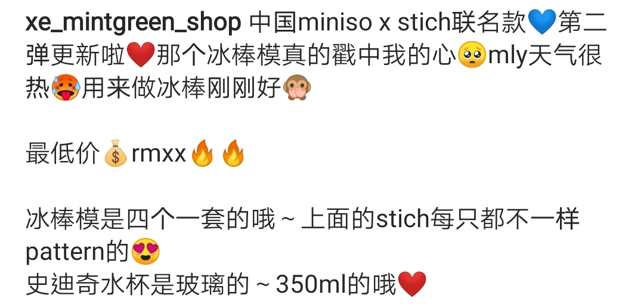Screen dimensions: 644x307
Task: Click the blue heart emoji
Action: [x=541, y=21]
